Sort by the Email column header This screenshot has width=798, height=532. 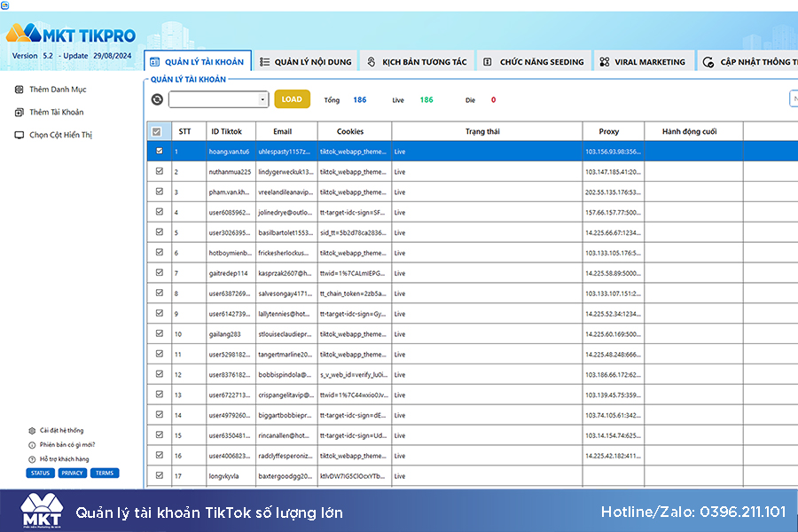286,131
